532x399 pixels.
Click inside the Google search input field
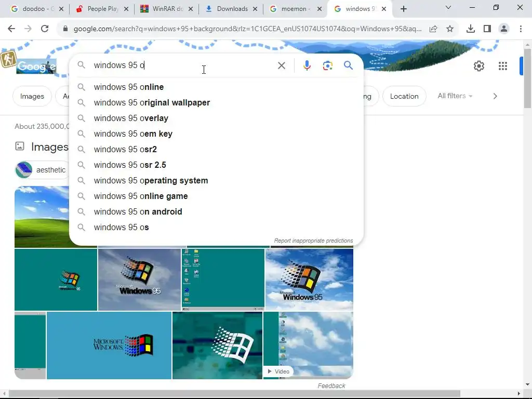183,65
